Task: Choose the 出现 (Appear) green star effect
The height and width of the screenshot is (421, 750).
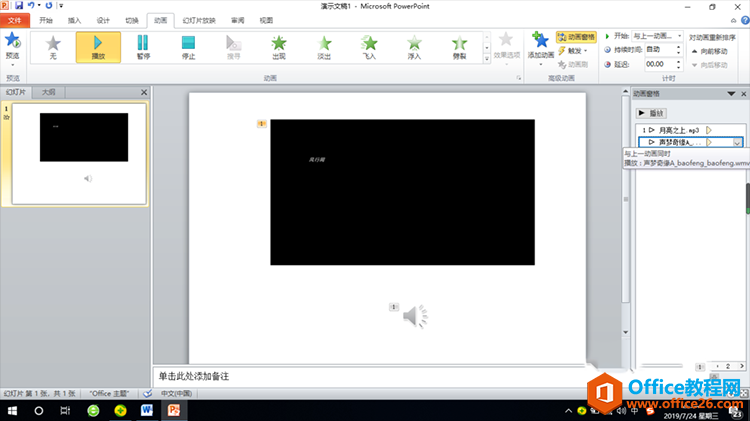Action: click(279, 47)
